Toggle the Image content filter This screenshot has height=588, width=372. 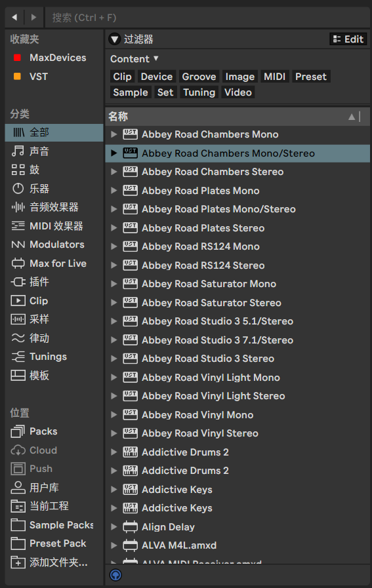(x=240, y=77)
